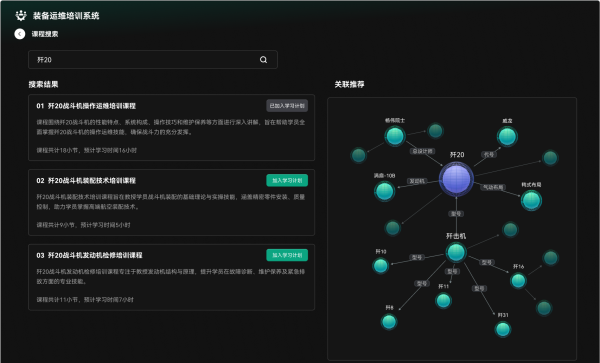Click the 型号 label between 歼击机 and 歼20
The width and height of the screenshot is (600, 363).
pyautogui.click(x=456, y=213)
